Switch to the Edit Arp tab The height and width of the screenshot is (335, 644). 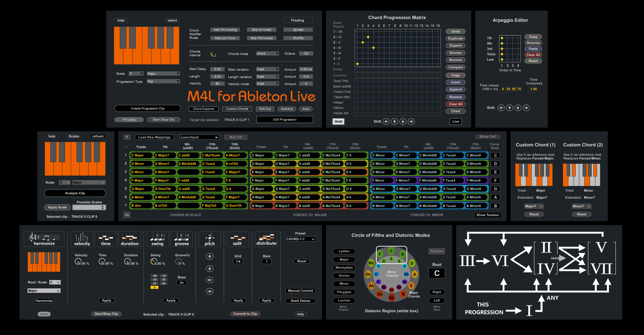point(265,109)
